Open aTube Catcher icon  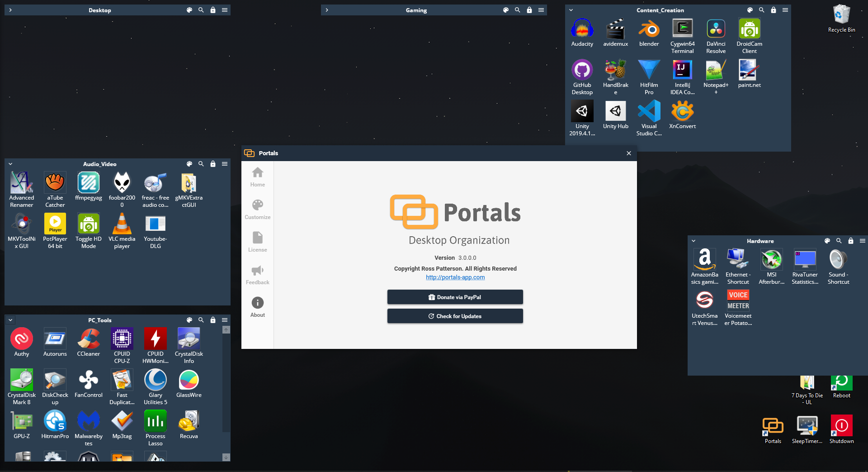pos(55,190)
